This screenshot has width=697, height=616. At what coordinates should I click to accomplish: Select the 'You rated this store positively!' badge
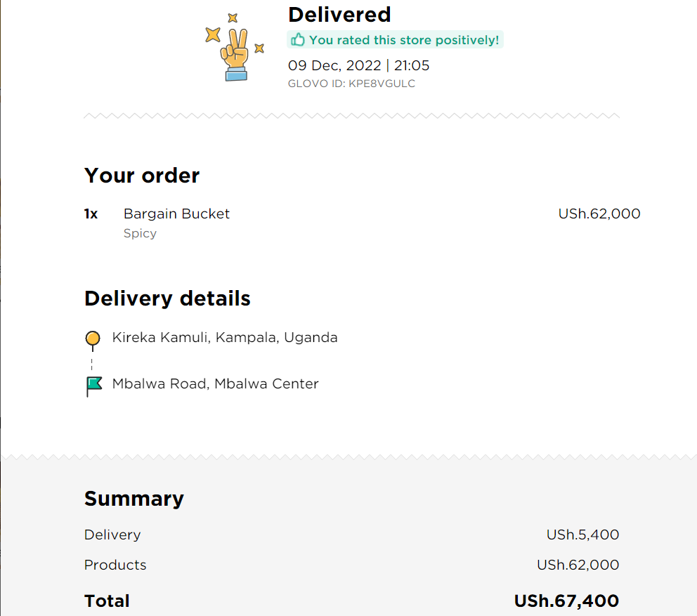click(395, 39)
